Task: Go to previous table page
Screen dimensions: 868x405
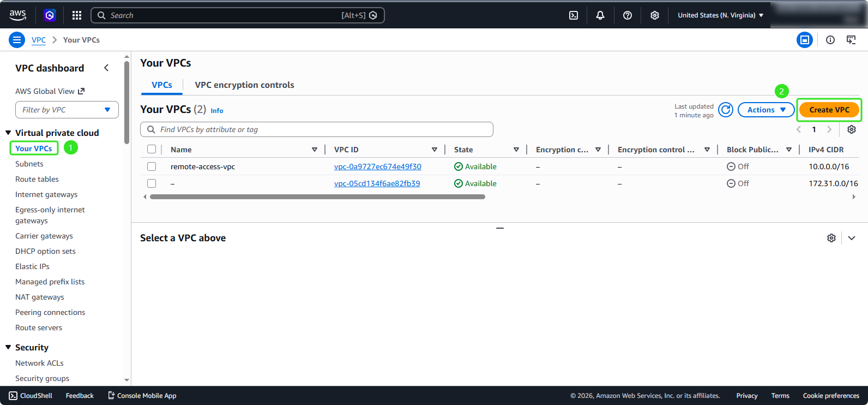Action: pyautogui.click(x=799, y=129)
